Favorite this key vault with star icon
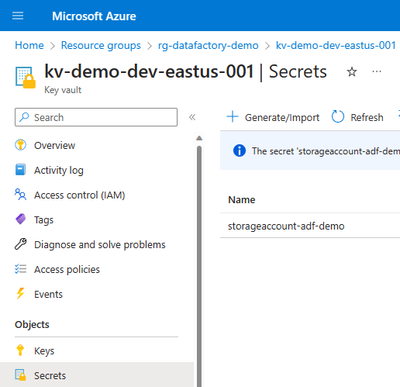The width and height of the screenshot is (400, 387). [352, 72]
